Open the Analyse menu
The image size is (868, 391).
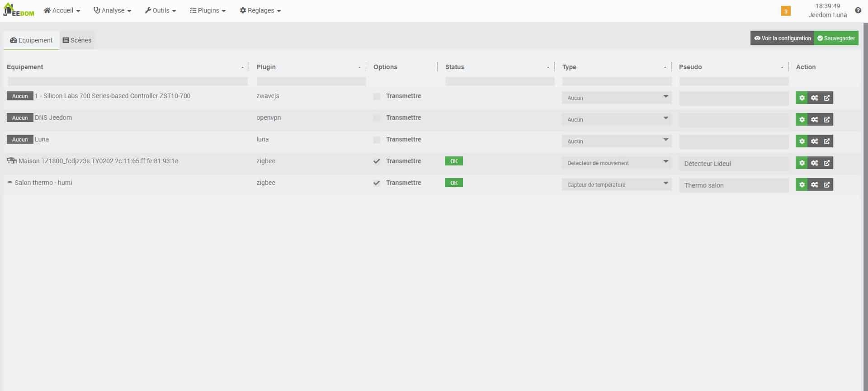pos(112,10)
